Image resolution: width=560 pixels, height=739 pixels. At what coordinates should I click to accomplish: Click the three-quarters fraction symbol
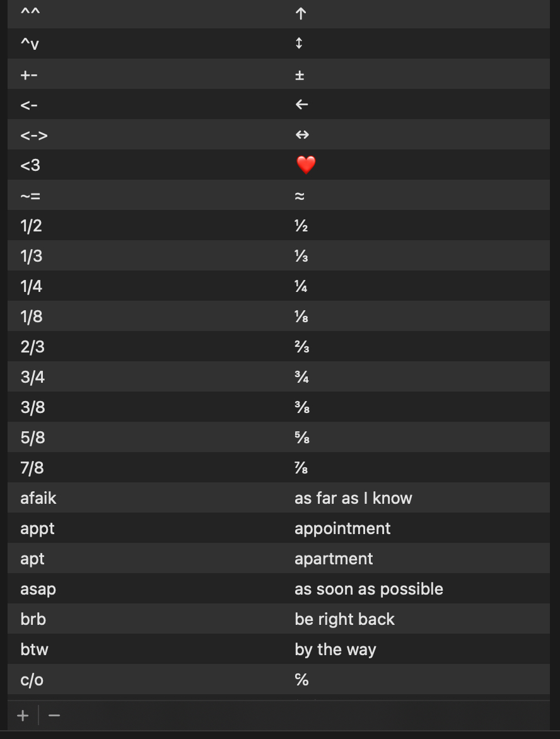pyautogui.click(x=301, y=377)
